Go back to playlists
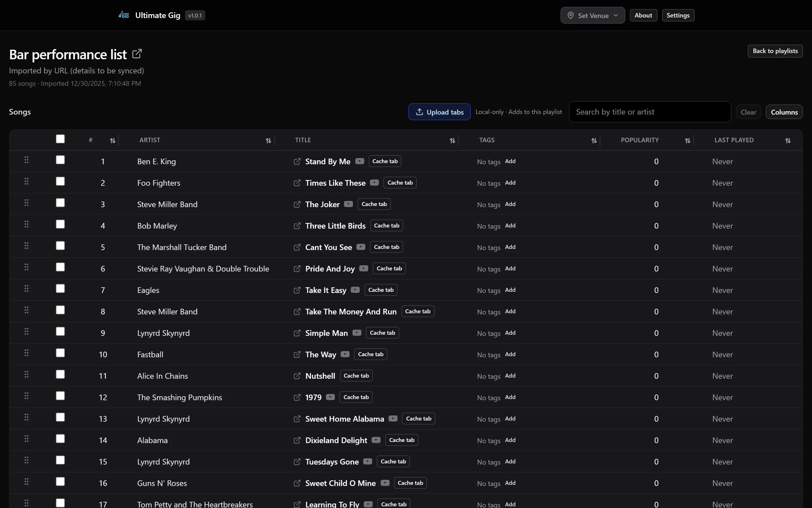 pos(775,51)
